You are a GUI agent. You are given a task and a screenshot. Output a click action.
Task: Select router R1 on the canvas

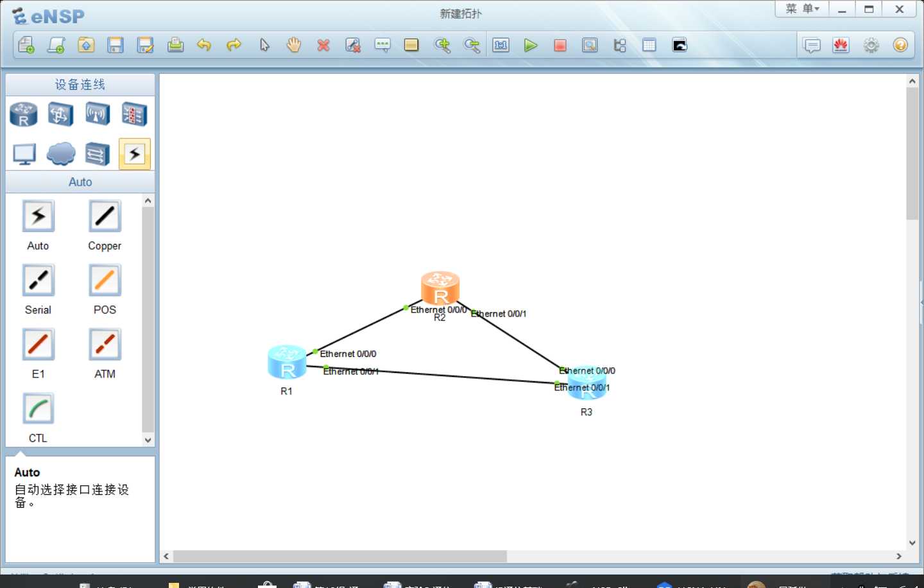pos(287,362)
